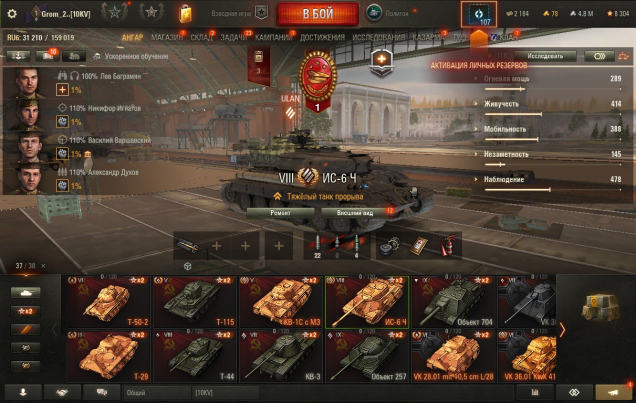This screenshot has height=403, width=636.
Task: Toggle accelerated crew training
Action: 131,56
